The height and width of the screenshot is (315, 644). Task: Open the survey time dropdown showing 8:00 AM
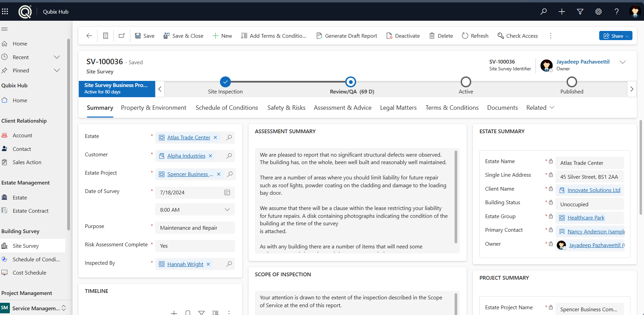(227, 210)
